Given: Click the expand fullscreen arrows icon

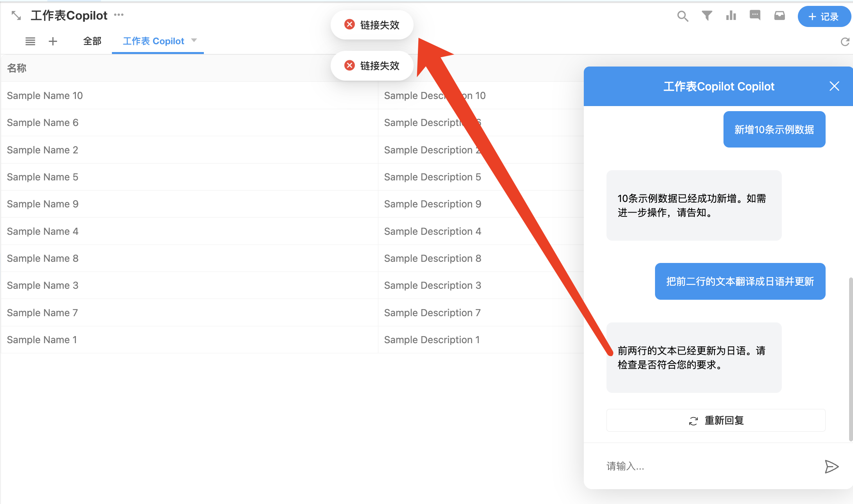Looking at the screenshot, I should point(16,16).
